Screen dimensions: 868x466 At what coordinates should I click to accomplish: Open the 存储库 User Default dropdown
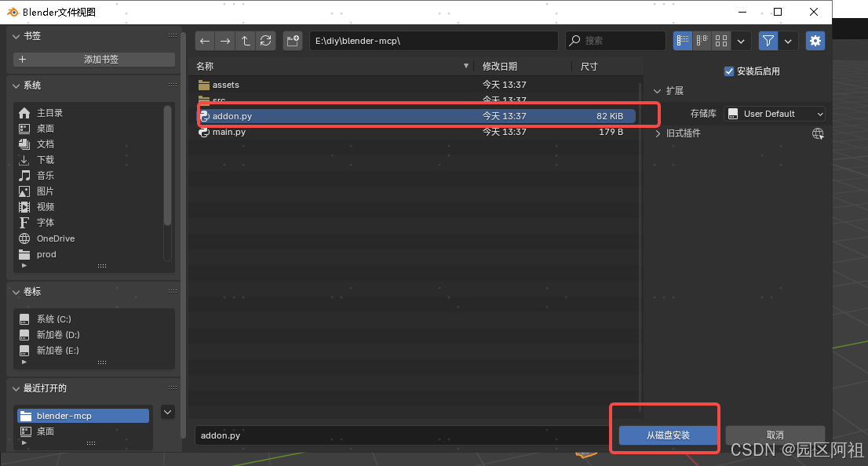(775, 113)
